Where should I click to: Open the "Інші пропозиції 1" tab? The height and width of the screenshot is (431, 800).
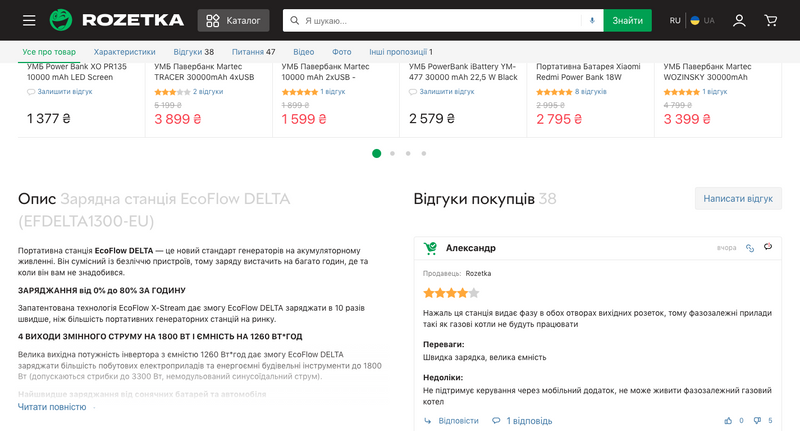click(x=401, y=52)
